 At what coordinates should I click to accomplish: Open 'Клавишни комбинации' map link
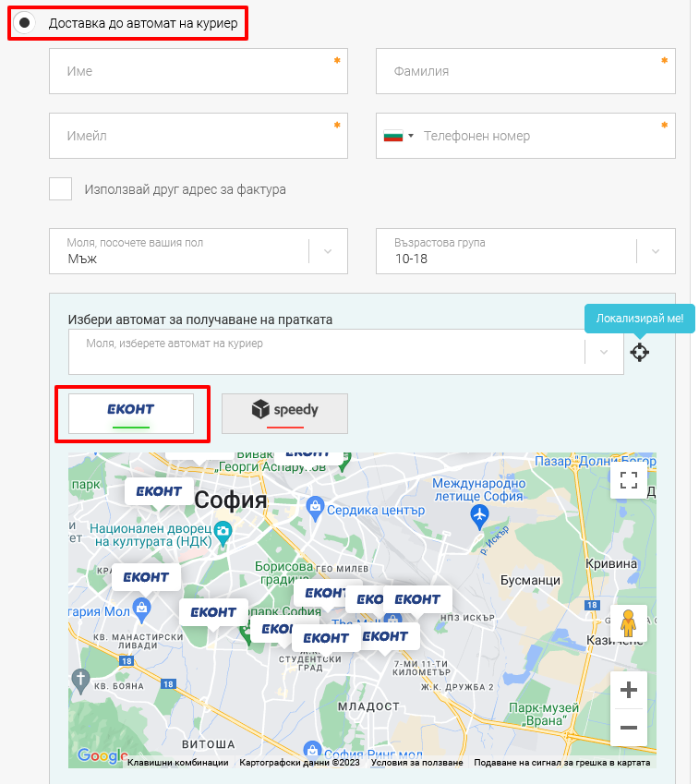click(x=178, y=763)
